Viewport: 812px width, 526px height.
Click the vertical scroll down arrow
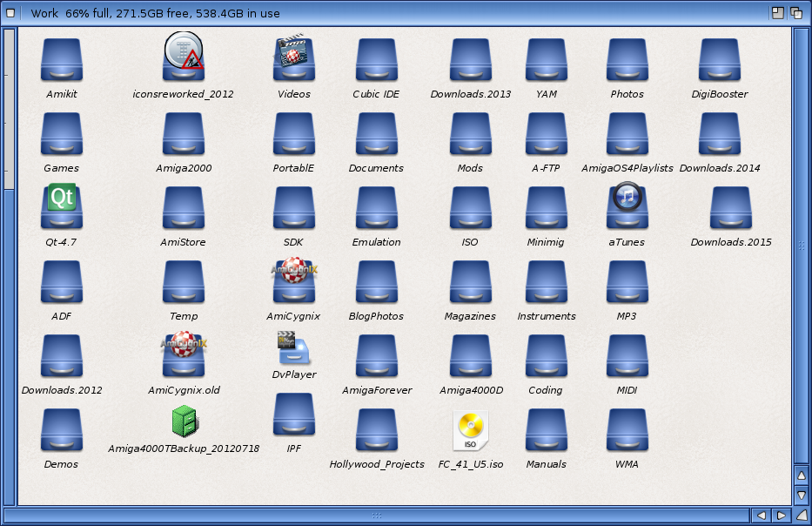pos(802,496)
